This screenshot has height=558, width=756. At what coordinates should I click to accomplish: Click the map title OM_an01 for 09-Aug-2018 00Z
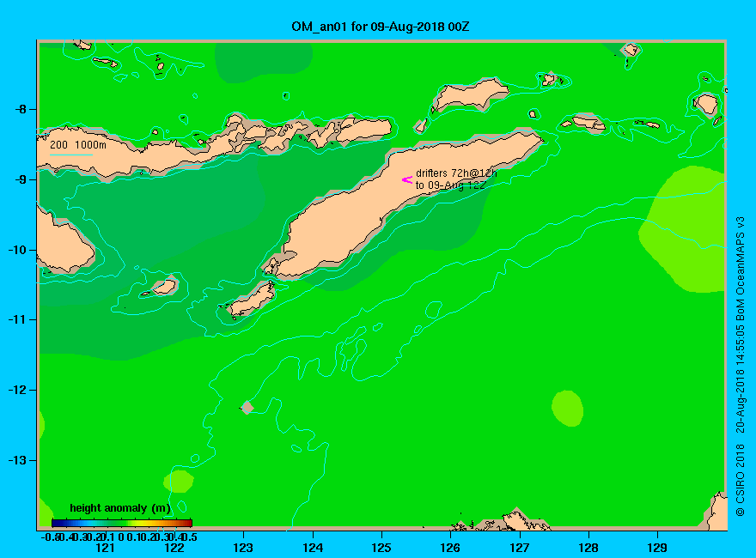pos(380,27)
